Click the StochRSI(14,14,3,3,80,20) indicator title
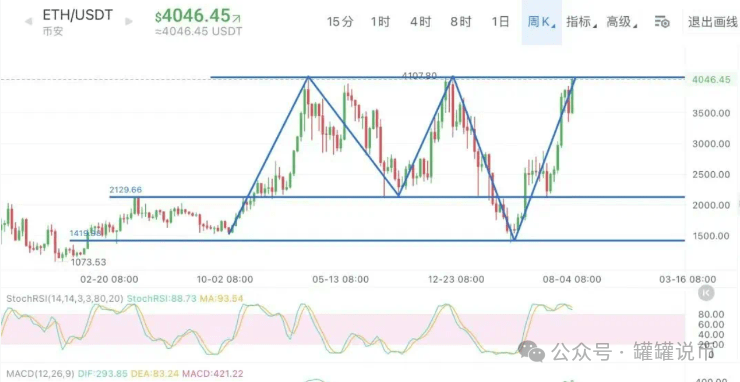The image size is (740, 382). pyautogui.click(x=65, y=298)
